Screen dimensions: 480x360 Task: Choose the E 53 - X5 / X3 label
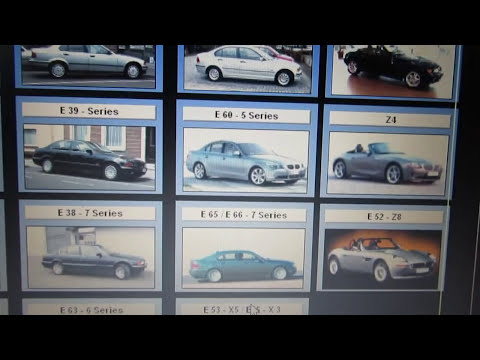click(x=242, y=309)
